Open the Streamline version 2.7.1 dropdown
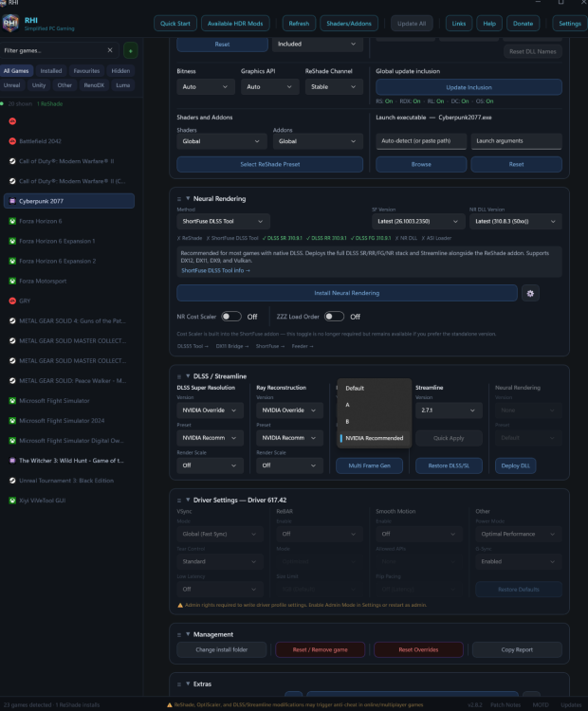 (448, 410)
